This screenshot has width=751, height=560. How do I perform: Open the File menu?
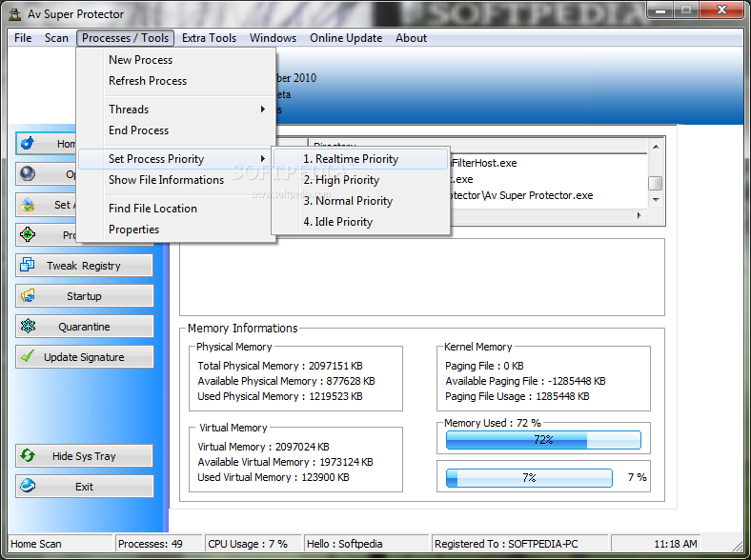pyautogui.click(x=23, y=38)
